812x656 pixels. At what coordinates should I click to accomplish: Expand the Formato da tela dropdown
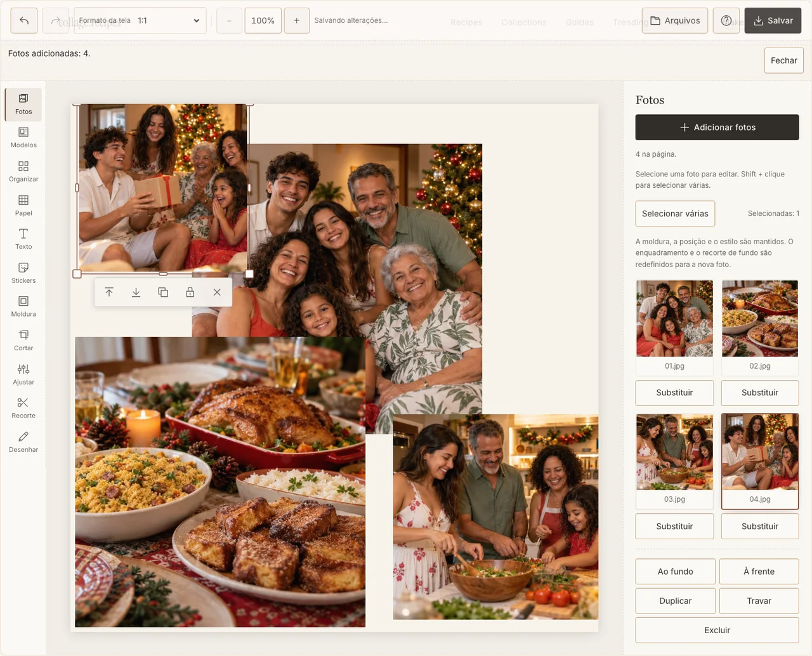(140, 20)
